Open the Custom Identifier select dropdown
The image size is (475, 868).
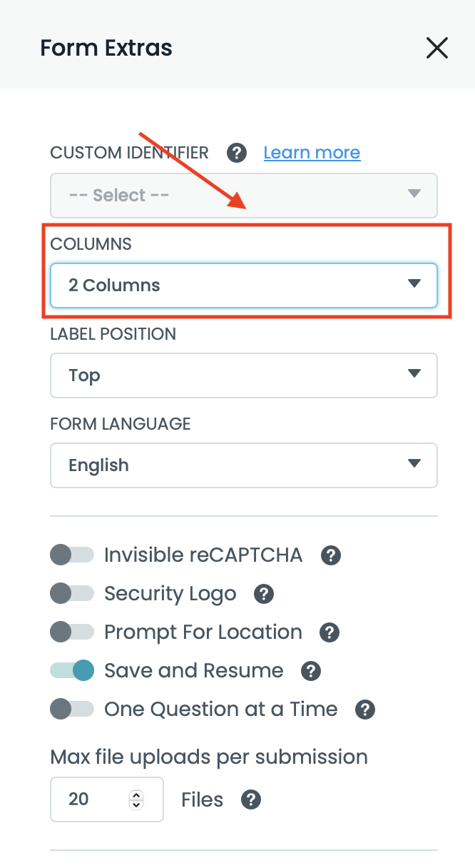point(243,196)
